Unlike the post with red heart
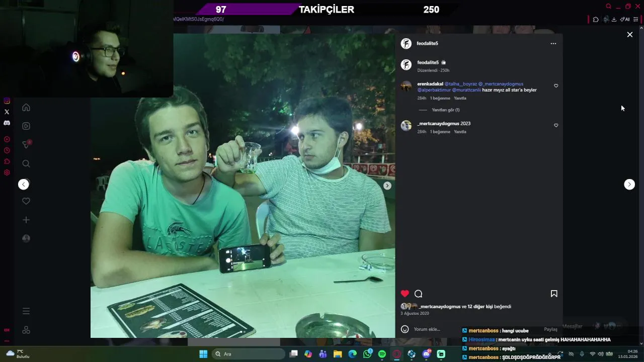 pos(405,294)
